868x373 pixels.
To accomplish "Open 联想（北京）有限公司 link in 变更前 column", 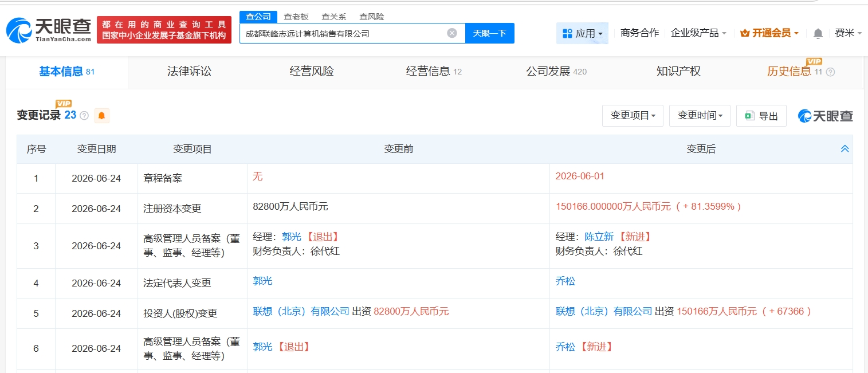I will point(301,311).
